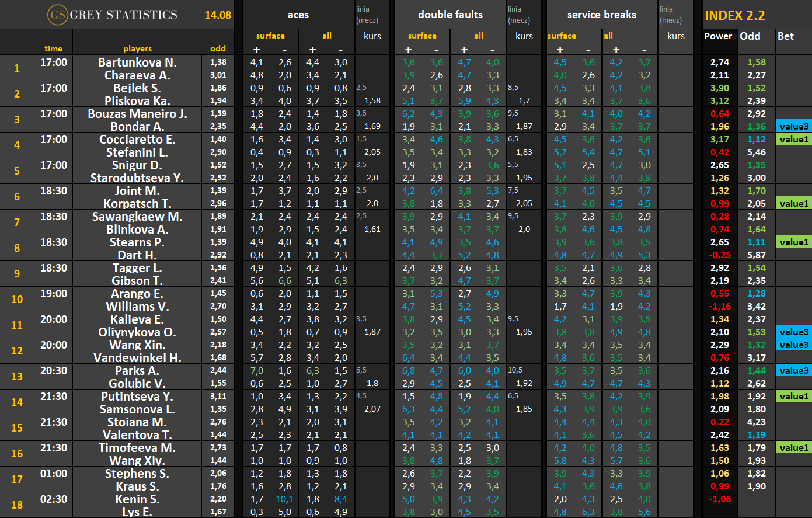
Task: Click the value1 badge for Stearns P.
Action: click(794, 242)
